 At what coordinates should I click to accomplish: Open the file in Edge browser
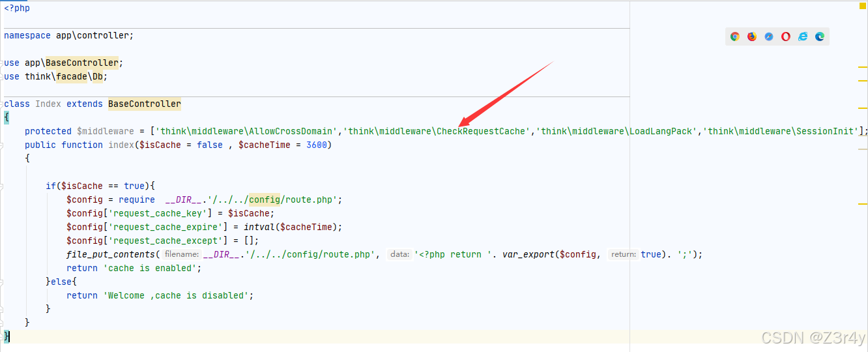(x=820, y=37)
